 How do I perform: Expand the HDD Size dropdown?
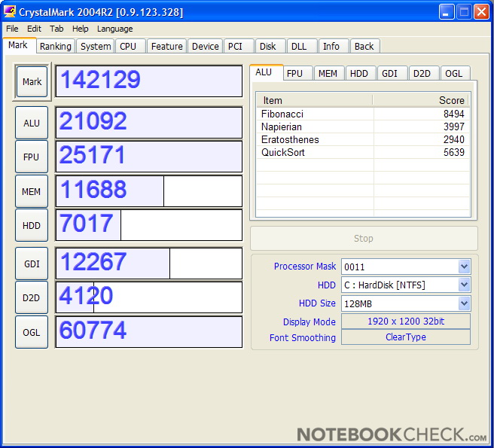click(464, 303)
